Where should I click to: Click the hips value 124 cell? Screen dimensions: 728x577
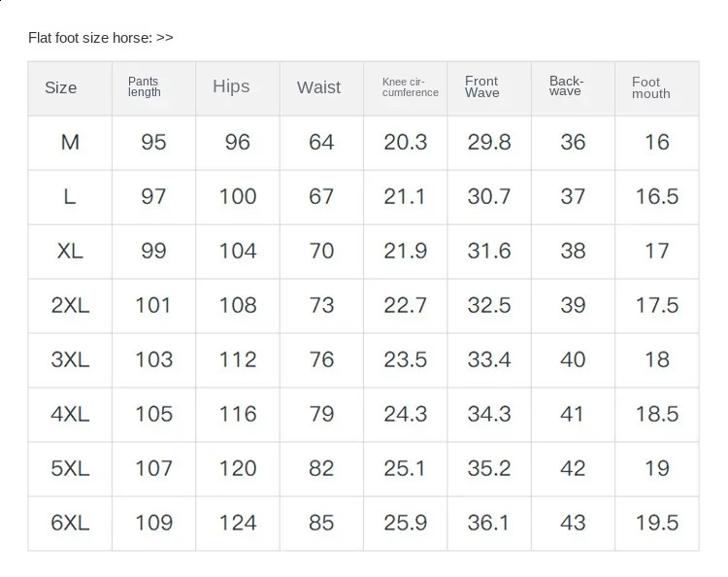[x=238, y=524]
